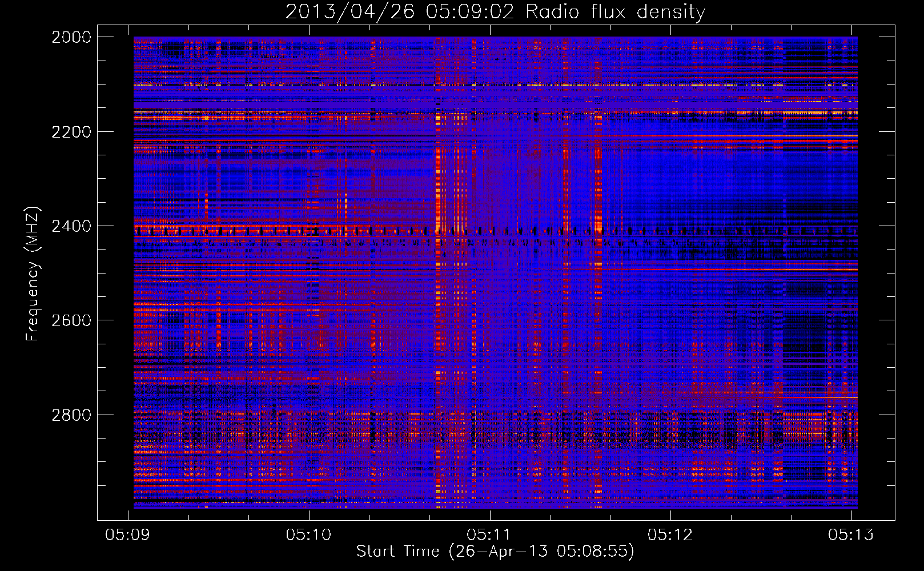924x571 pixels.
Task: Click the 2800 frequency axis label
Action: coord(71,415)
